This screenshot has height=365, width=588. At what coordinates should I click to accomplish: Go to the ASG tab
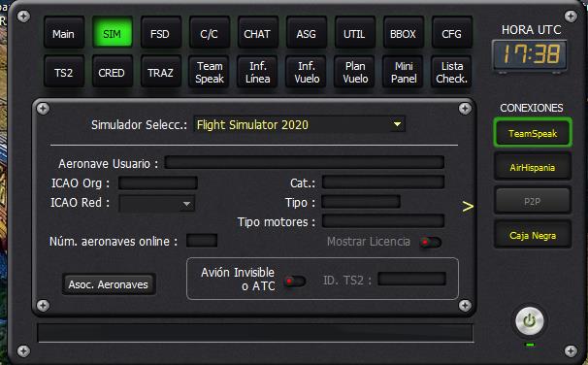306,33
